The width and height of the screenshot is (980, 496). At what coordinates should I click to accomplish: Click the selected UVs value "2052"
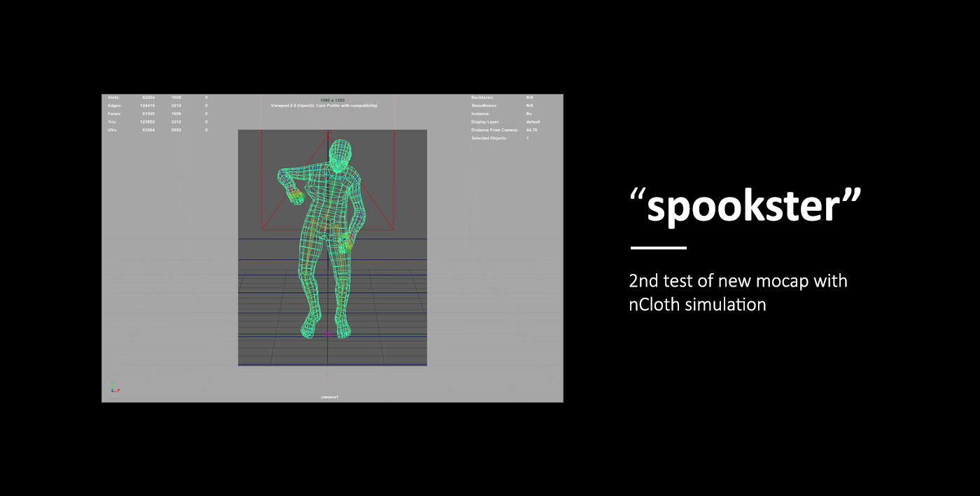176,130
